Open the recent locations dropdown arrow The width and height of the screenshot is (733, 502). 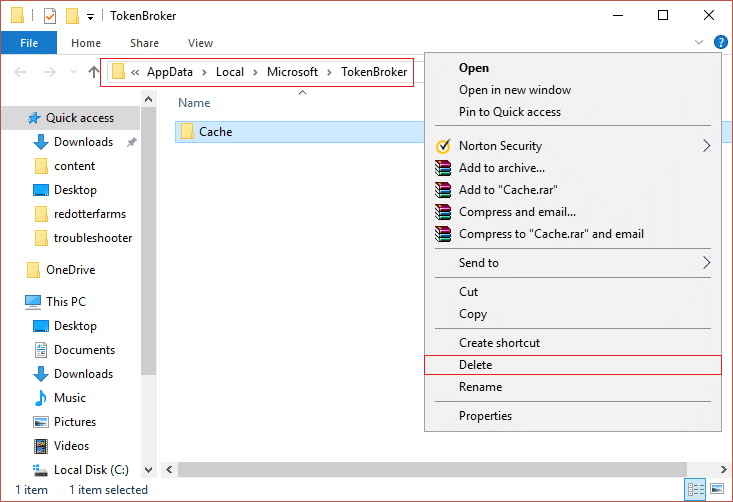73,72
